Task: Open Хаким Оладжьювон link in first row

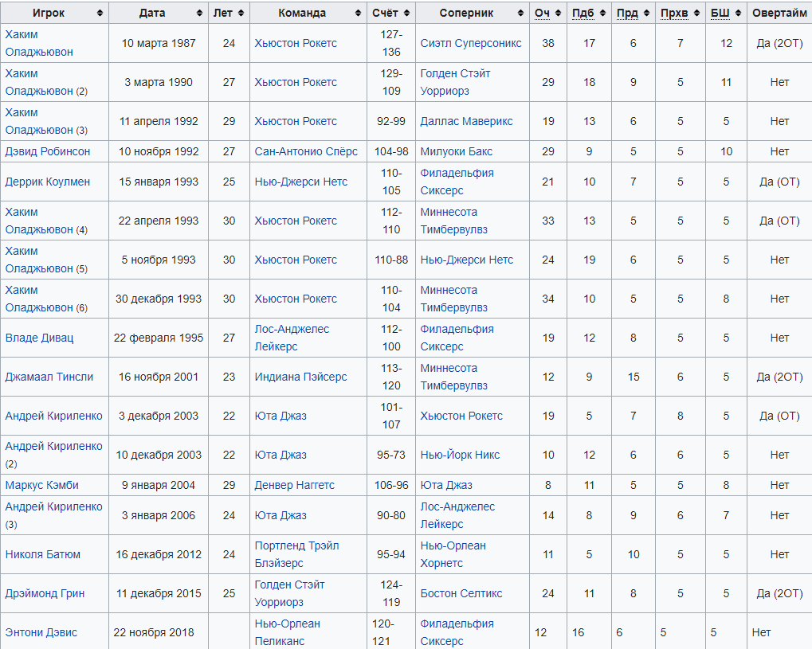Action: click(39, 43)
